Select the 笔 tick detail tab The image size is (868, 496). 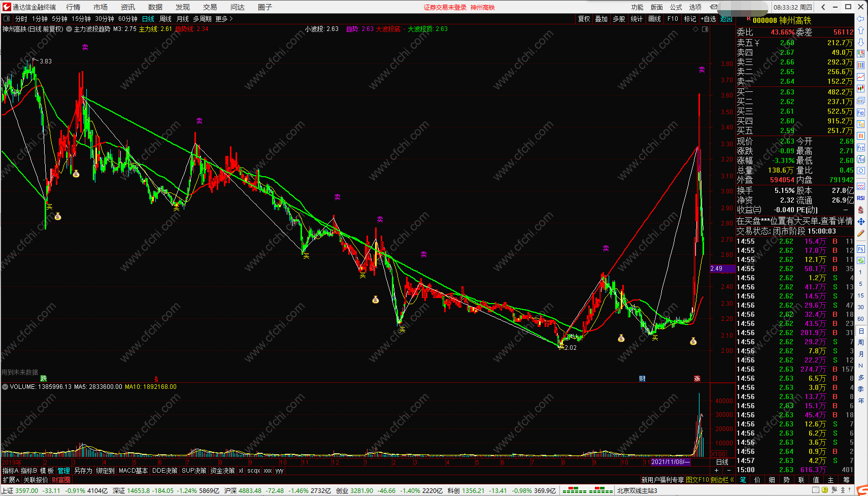(743, 480)
